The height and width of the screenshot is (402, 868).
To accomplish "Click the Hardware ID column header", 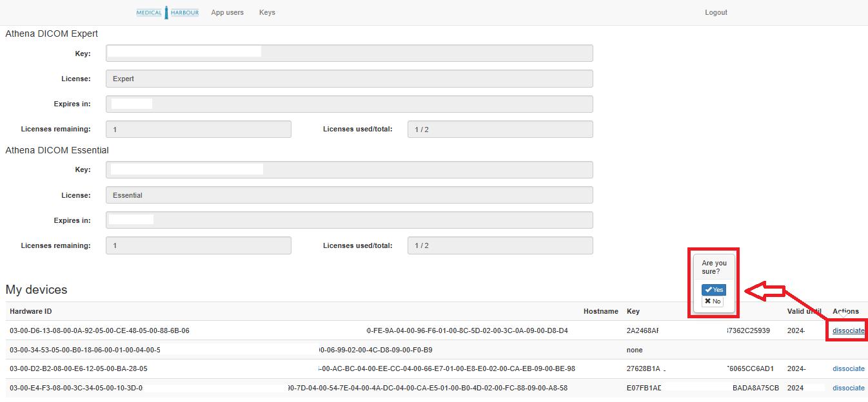I will tap(31, 311).
